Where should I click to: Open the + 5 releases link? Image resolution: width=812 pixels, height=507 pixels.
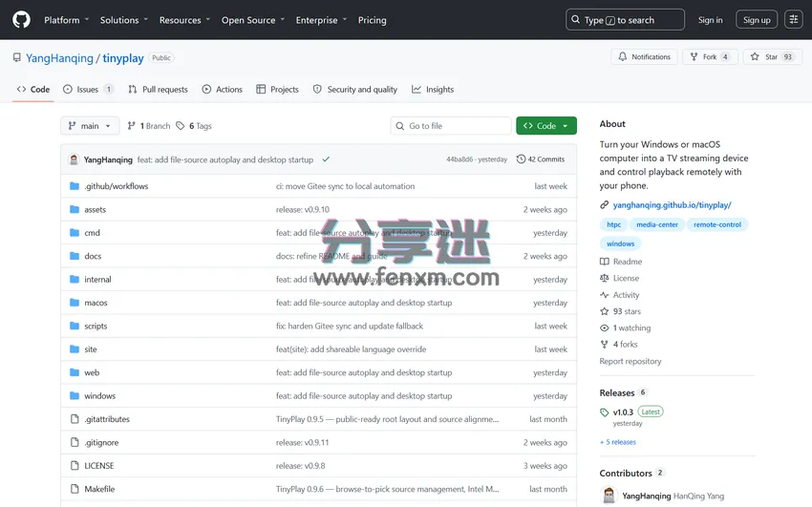618,442
